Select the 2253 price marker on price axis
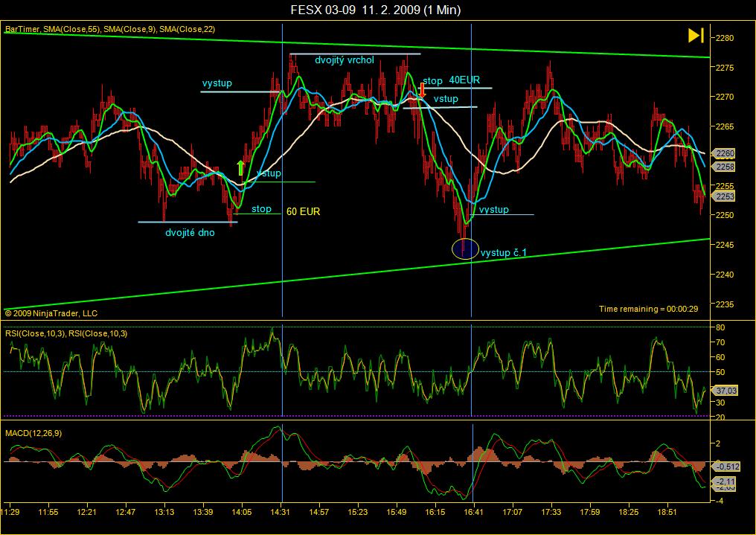Viewport: 756px width, 535px height. click(x=724, y=196)
